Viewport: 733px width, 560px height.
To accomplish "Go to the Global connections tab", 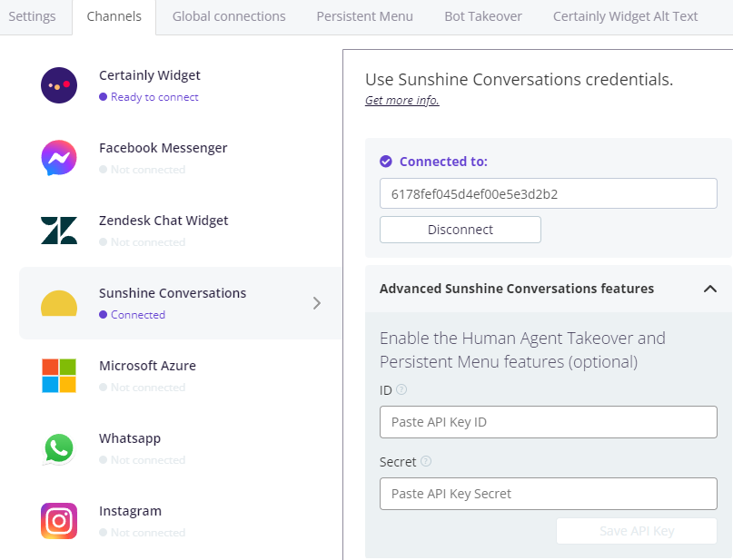I will tap(229, 16).
